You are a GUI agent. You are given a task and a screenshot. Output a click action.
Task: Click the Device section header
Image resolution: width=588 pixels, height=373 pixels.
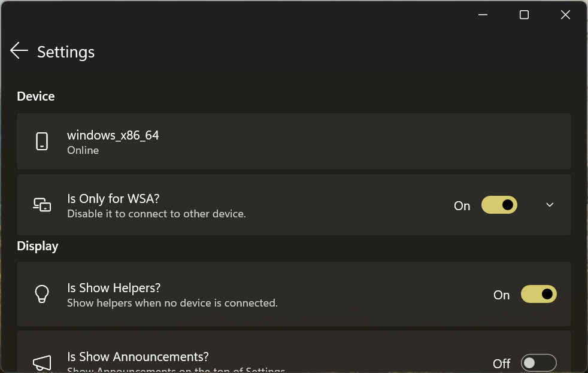[x=36, y=96]
